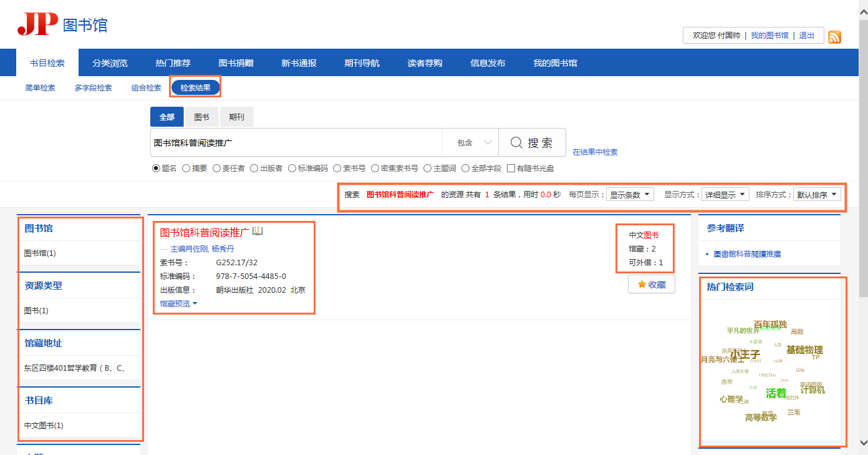
Task: Go to the 组合检索 tab
Action: coord(146,88)
